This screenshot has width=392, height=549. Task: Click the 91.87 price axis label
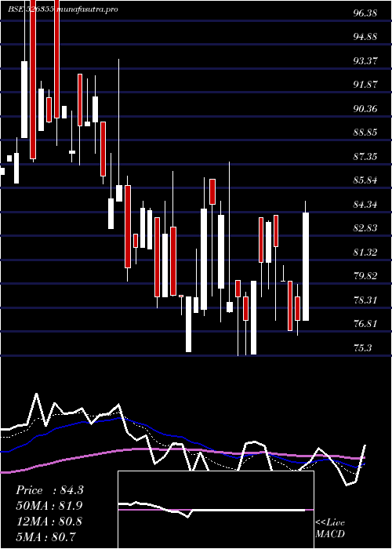365,85
